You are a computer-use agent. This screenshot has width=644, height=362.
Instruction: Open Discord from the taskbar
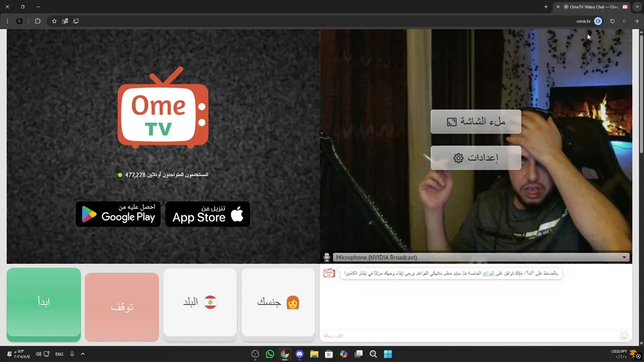299,354
